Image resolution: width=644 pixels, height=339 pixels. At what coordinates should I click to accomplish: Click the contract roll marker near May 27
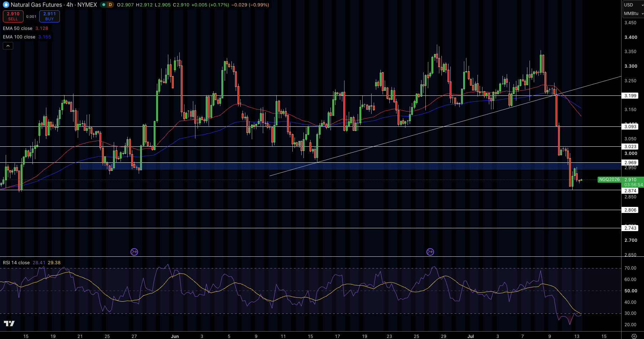click(x=134, y=252)
